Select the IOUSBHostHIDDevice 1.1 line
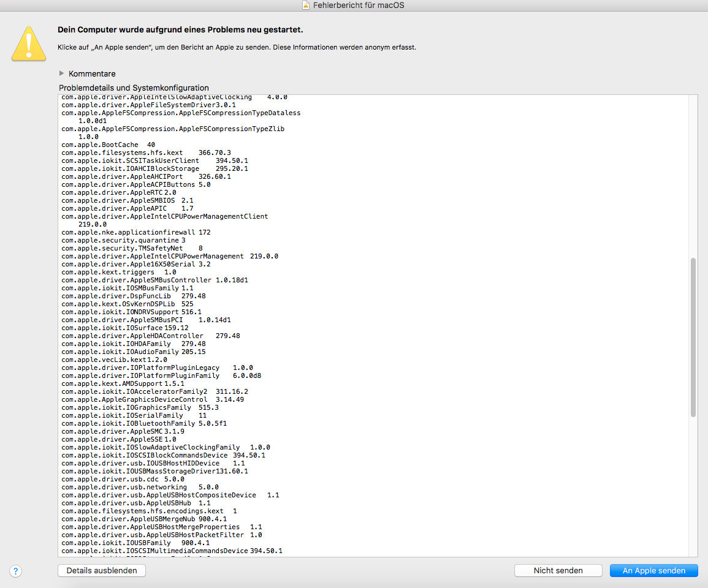This screenshot has width=708, height=588. tap(153, 464)
